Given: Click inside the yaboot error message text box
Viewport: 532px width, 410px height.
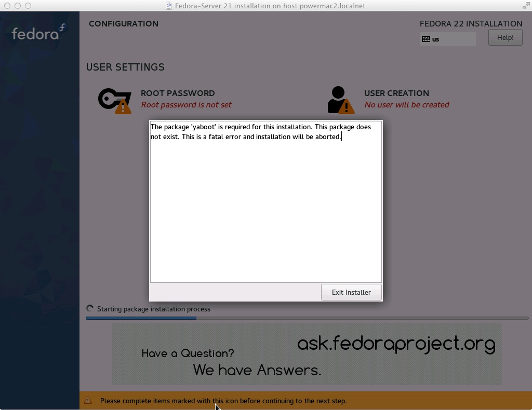Looking at the screenshot, I should tap(265, 201).
